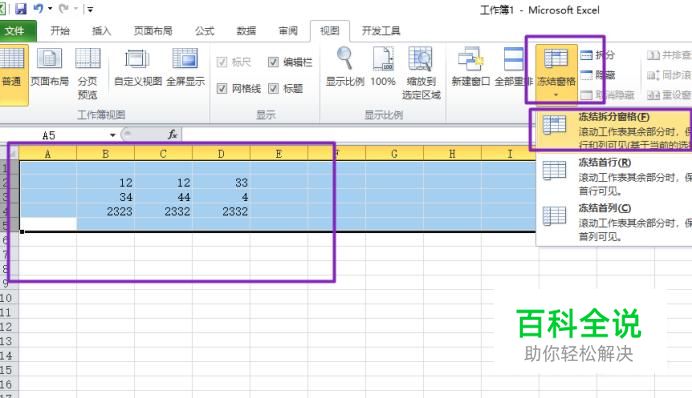Switch to the 页面布局 ribbon tab
This screenshot has height=398, width=692.
point(153,31)
